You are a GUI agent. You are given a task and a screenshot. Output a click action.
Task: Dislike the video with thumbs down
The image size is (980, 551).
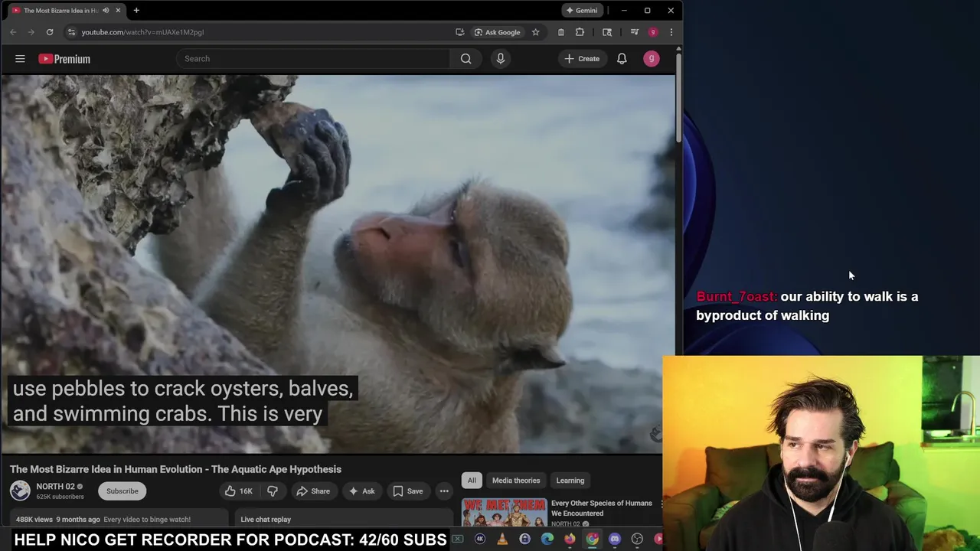(x=272, y=491)
